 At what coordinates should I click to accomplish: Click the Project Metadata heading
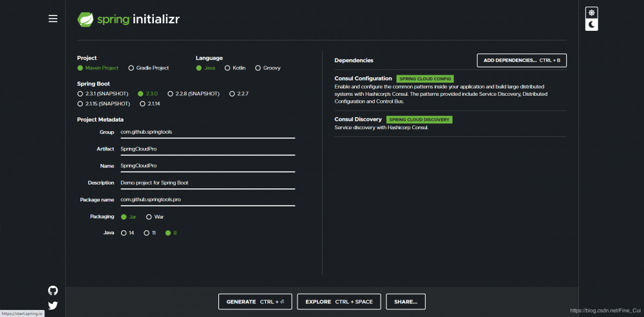[100, 120]
